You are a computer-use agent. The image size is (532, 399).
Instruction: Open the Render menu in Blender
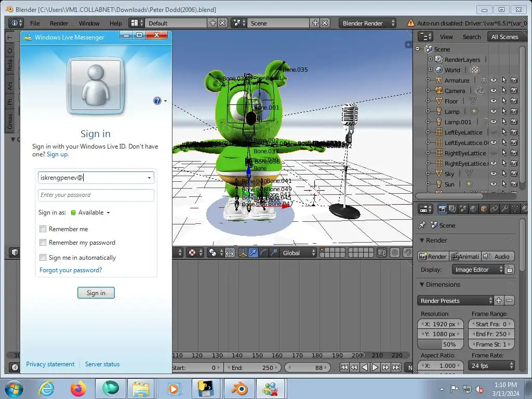tap(59, 23)
